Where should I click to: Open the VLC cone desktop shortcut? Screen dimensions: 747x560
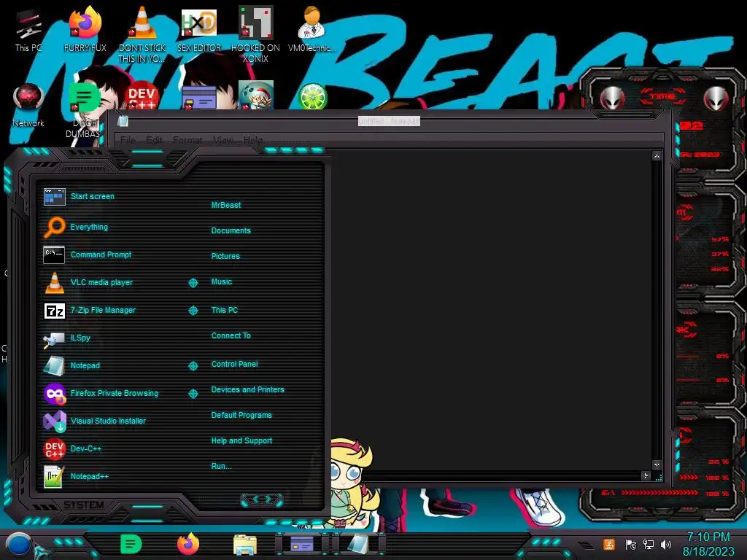coord(142,34)
